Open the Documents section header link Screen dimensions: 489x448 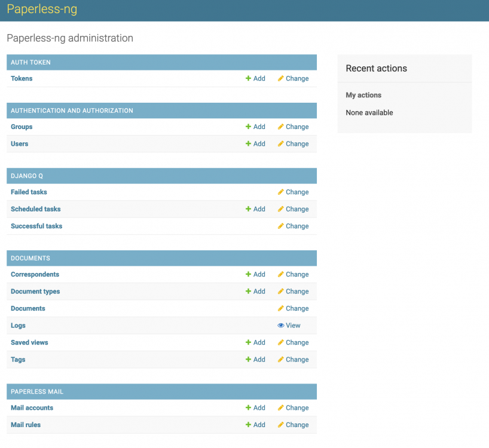point(30,258)
